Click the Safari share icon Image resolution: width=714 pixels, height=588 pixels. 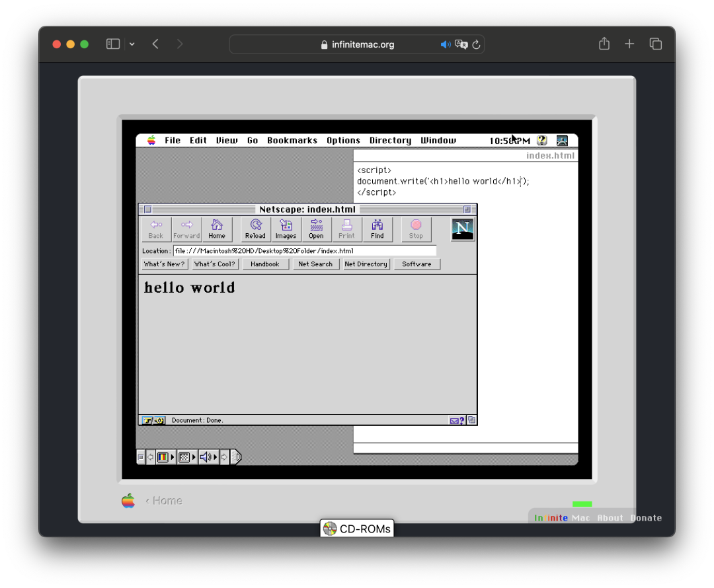[x=604, y=44]
